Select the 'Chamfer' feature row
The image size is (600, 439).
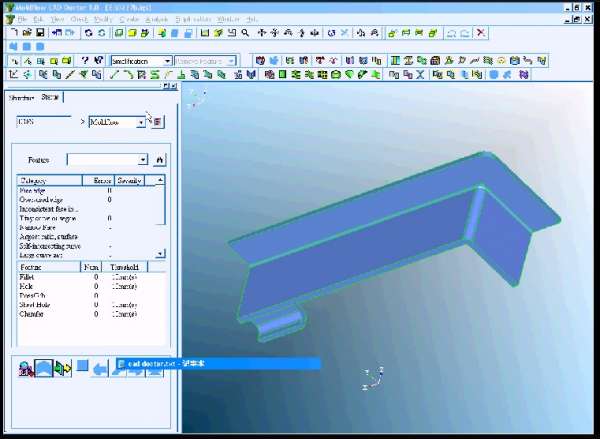coord(92,314)
